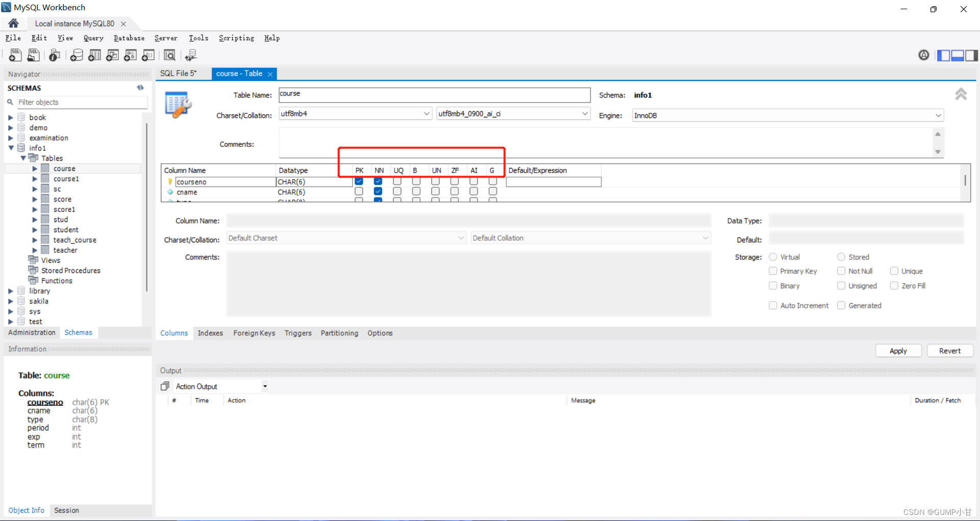Click the reconnect to DBMS icon
The image size is (980, 521).
click(191, 55)
